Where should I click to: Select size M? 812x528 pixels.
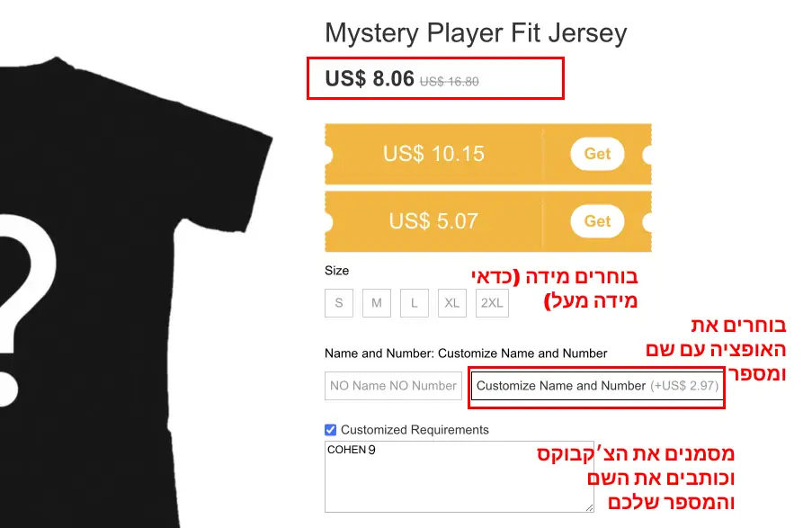[x=377, y=302]
